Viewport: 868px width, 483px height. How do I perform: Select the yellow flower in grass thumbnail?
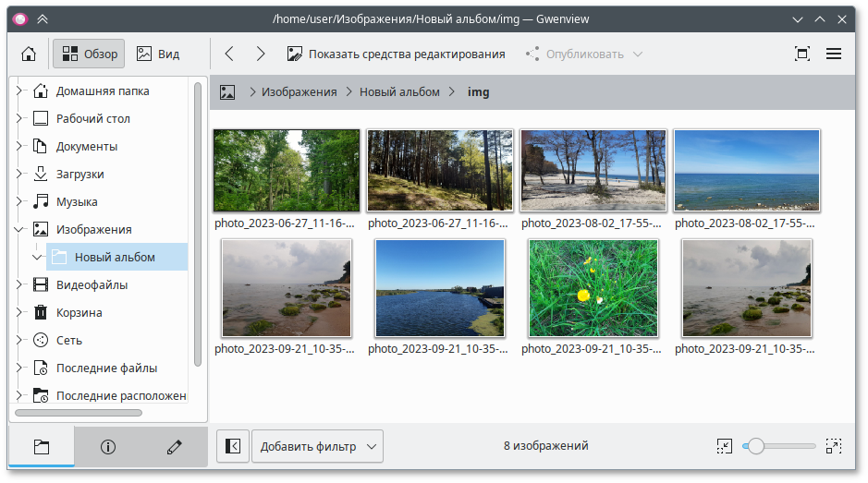593,288
